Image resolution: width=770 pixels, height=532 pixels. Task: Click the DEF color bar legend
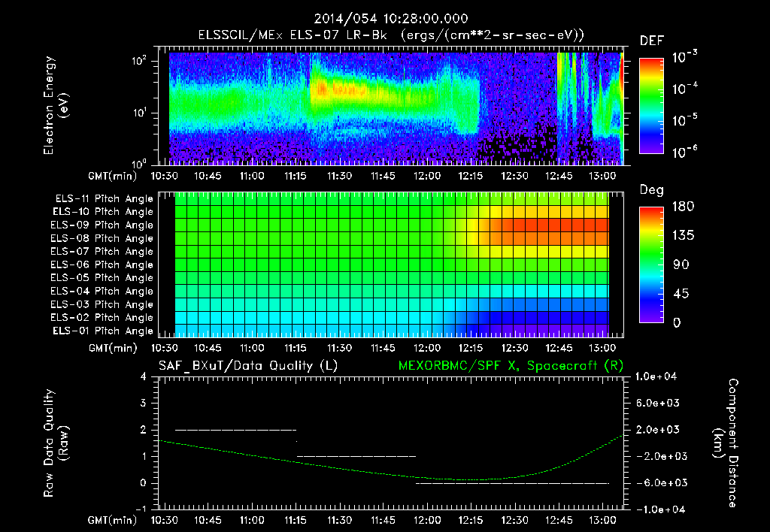(x=652, y=105)
